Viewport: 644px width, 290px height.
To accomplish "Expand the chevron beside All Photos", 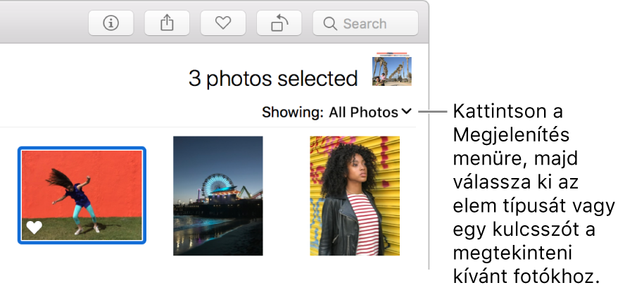I will [x=407, y=111].
